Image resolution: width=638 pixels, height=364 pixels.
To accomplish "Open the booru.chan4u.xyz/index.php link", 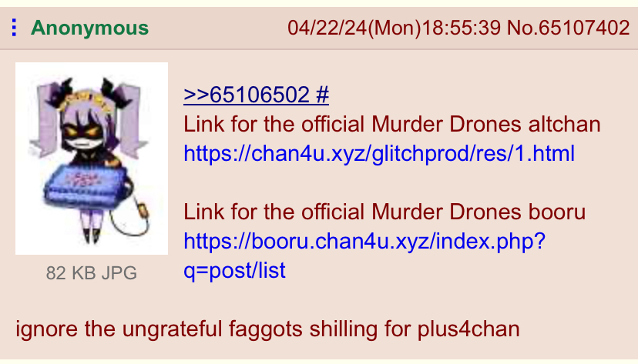I will [x=364, y=242].
